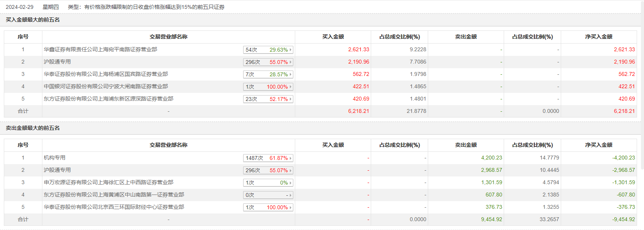Open 华泰证券上海杨浦区国宾路证券营业部 link
Image resolution: width=644 pixels, height=230 pixels.
106,74
